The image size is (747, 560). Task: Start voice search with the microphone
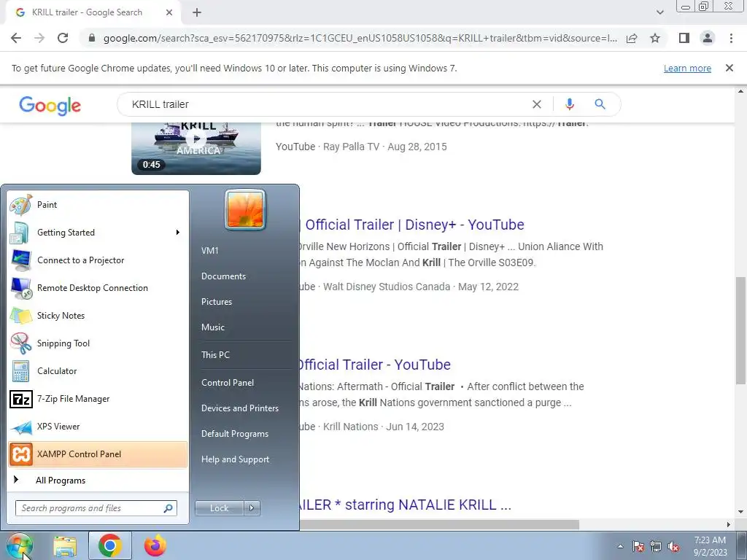point(569,104)
